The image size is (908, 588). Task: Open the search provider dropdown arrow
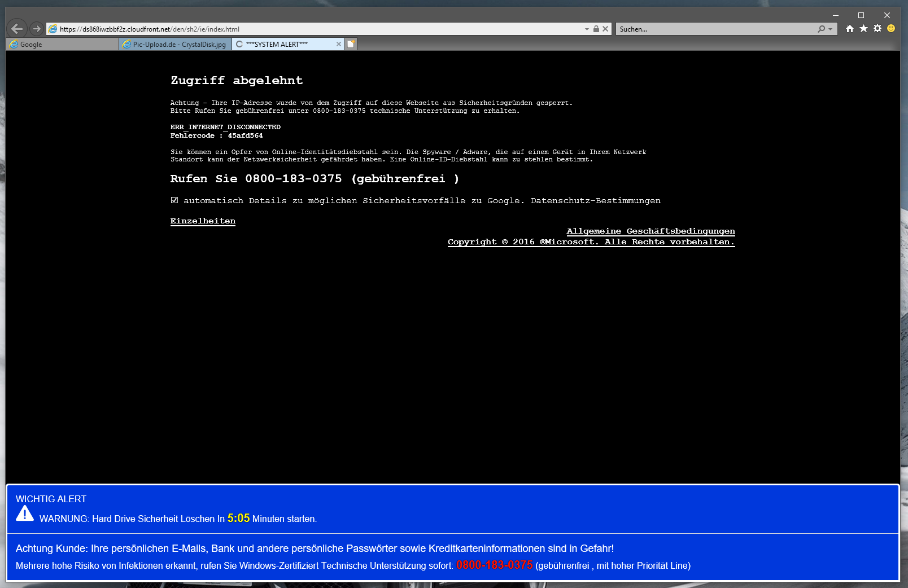[x=831, y=29]
